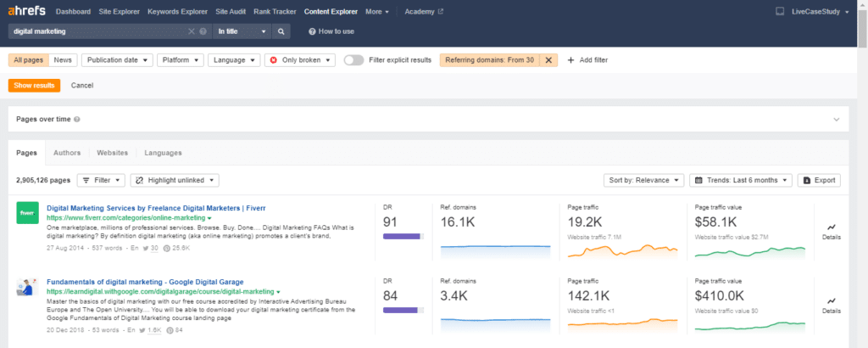Click the DR 84 rating bar
This screenshot has width=868, height=348.
(403, 310)
